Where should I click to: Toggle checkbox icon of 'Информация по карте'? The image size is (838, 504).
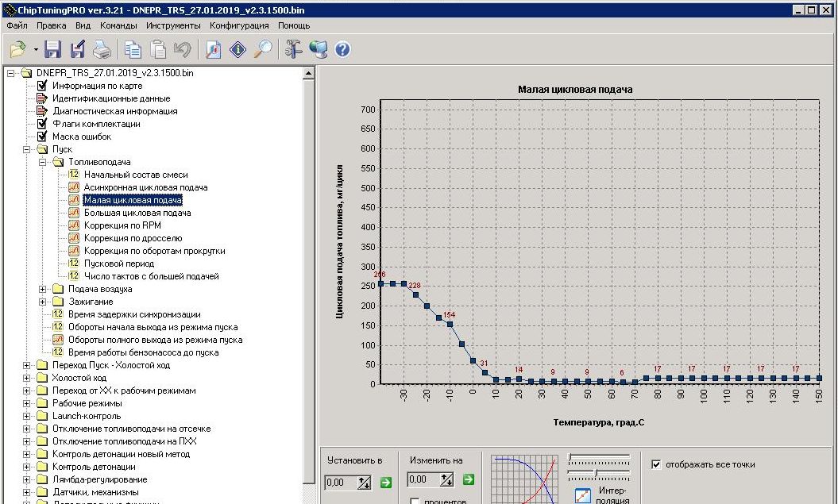pyautogui.click(x=42, y=86)
